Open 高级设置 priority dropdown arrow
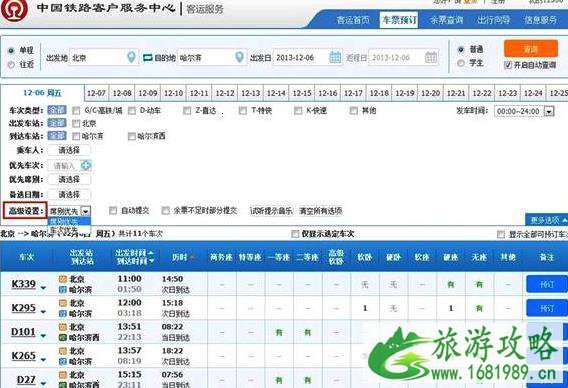This screenshot has width=568, height=388. pyautogui.click(x=85, y=211)
